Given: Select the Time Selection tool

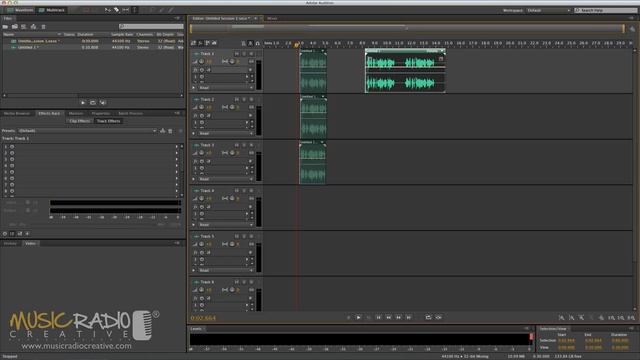Looking at the screenshot, I should 134,10.
